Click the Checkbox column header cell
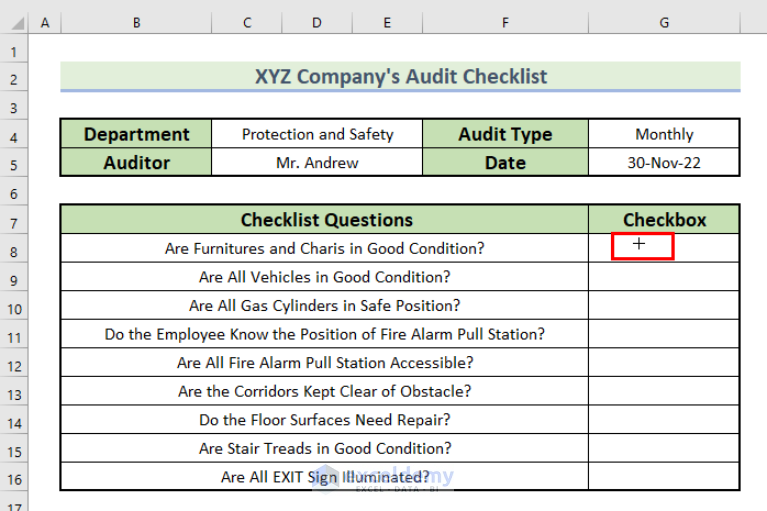767x511 pixels. click(664, 220)
